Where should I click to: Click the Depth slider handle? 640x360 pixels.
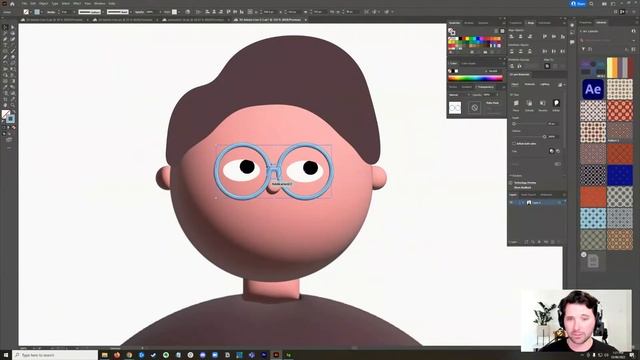(x=514, y=123)
